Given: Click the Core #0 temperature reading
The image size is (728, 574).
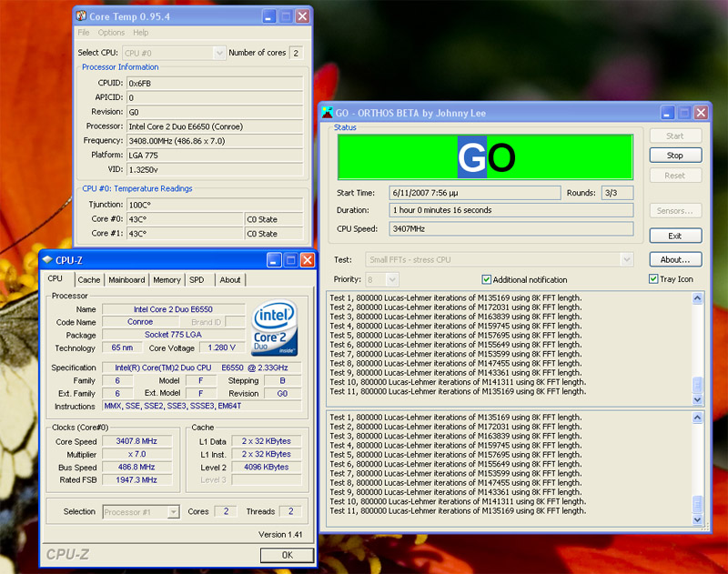Looking at the screenshot, I should (x=185, y=219).
